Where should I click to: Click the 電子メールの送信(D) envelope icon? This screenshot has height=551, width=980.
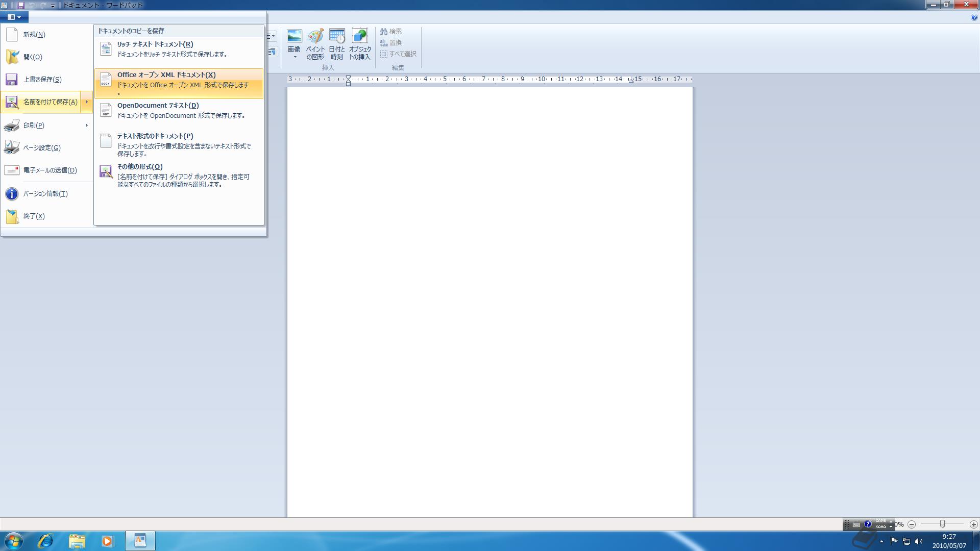click(12, 170)
